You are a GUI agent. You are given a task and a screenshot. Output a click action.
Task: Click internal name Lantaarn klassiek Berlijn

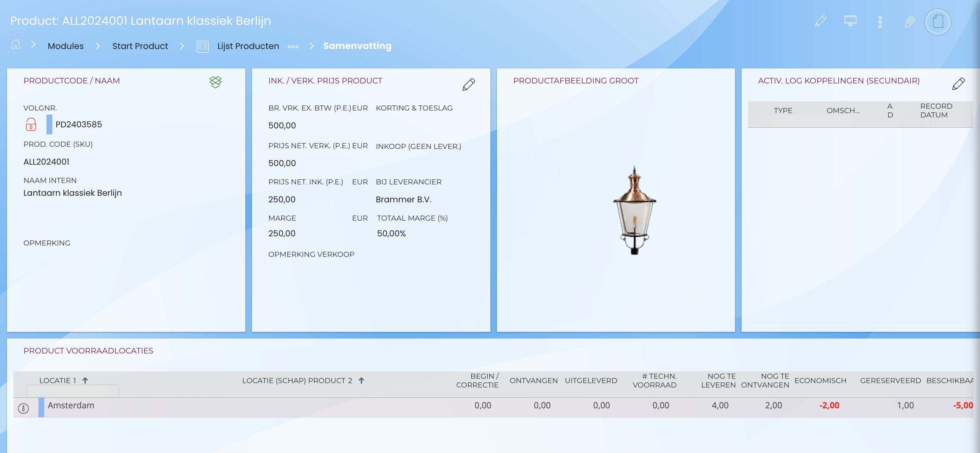(73, 193)
